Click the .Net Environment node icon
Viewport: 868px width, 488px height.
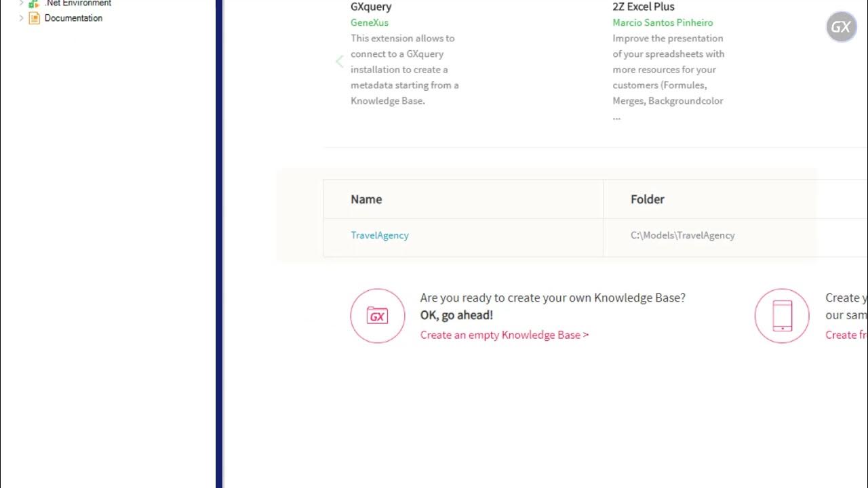tap(34, 3)
